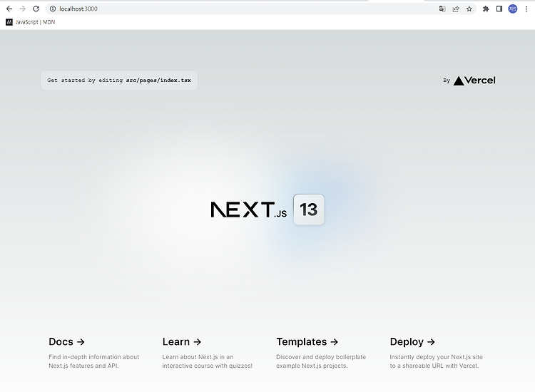Reload the localhost page
The height and width of the screenshot is (392, 535).
pyautogui.click(x=36, y=9)
